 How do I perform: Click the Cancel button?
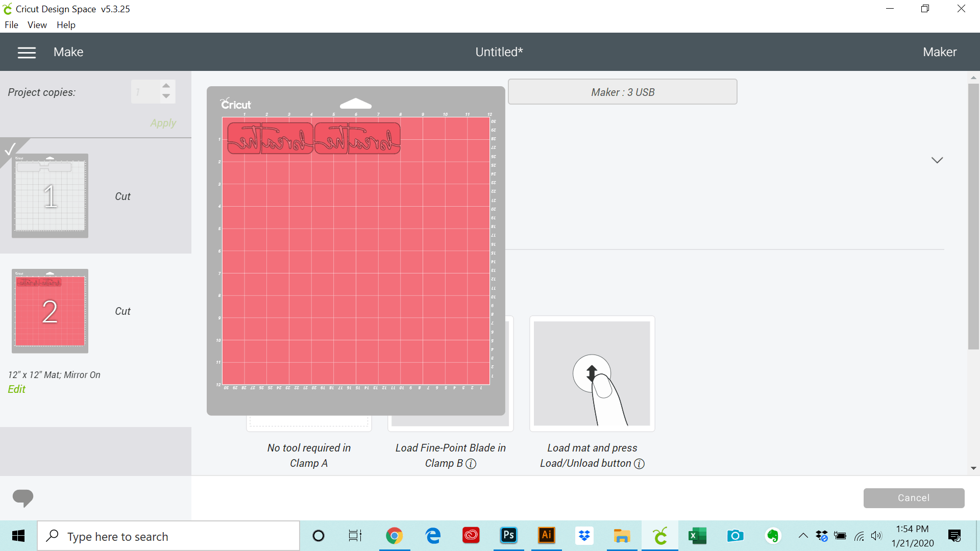[x=914, y=498]
